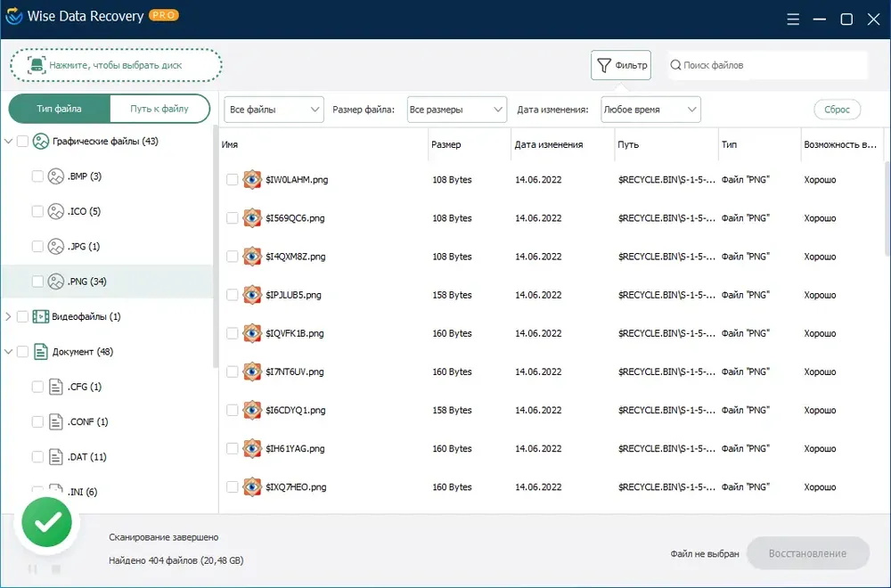
Task: Click the disk drive selection icon
Action: [37, 65]
